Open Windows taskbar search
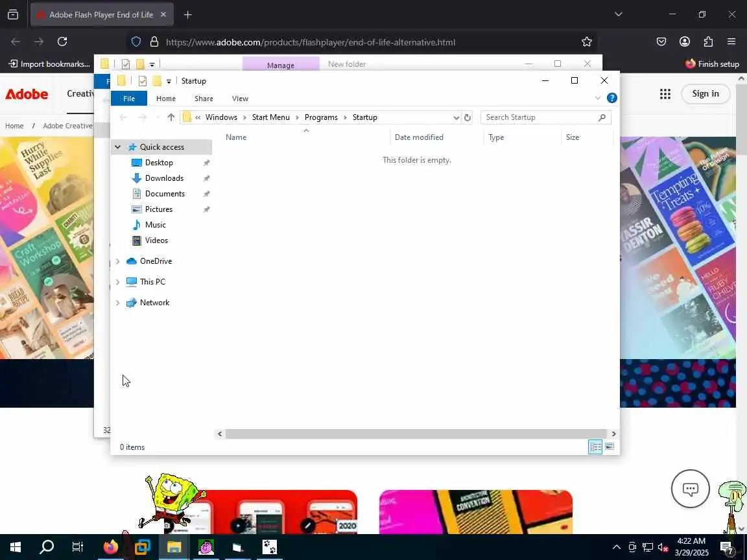The image size is (747, 560). tap(47, 547)
